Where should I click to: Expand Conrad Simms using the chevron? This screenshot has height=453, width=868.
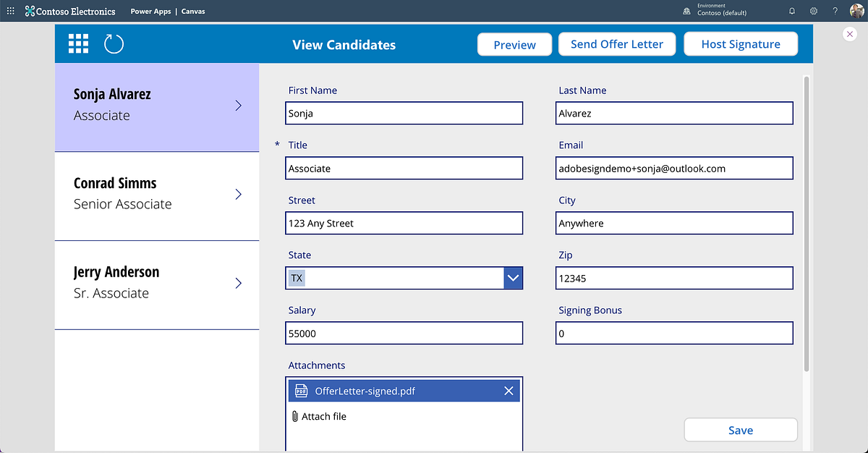(x=238, y=194)
